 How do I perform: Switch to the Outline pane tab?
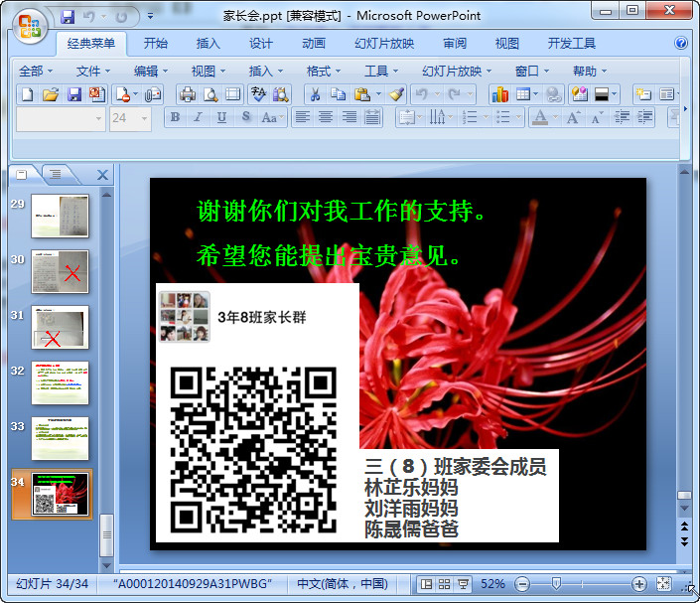click(x=56, y=174)
